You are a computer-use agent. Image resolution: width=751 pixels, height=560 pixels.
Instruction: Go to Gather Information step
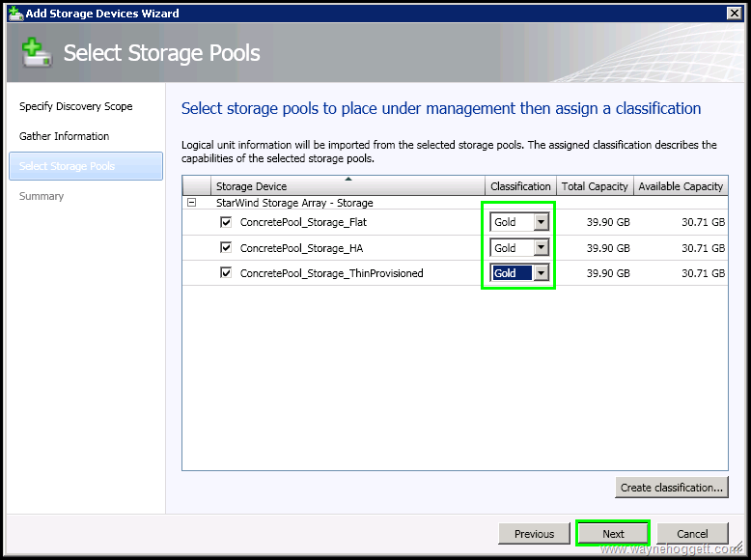(65, 136)
